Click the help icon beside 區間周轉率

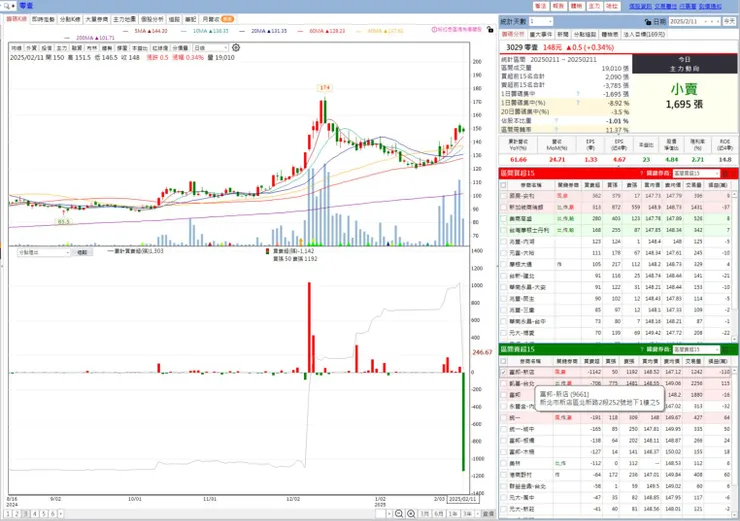[556, 129]
